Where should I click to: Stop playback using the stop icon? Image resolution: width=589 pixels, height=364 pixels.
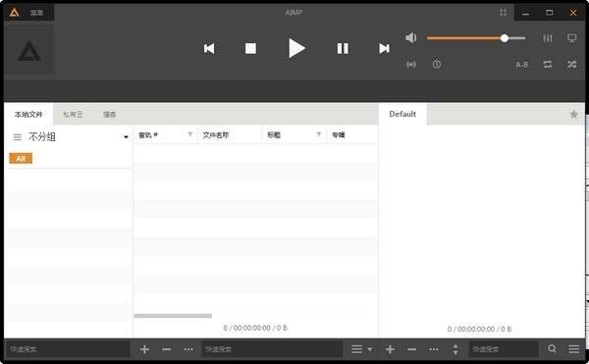tap(250, 48)
